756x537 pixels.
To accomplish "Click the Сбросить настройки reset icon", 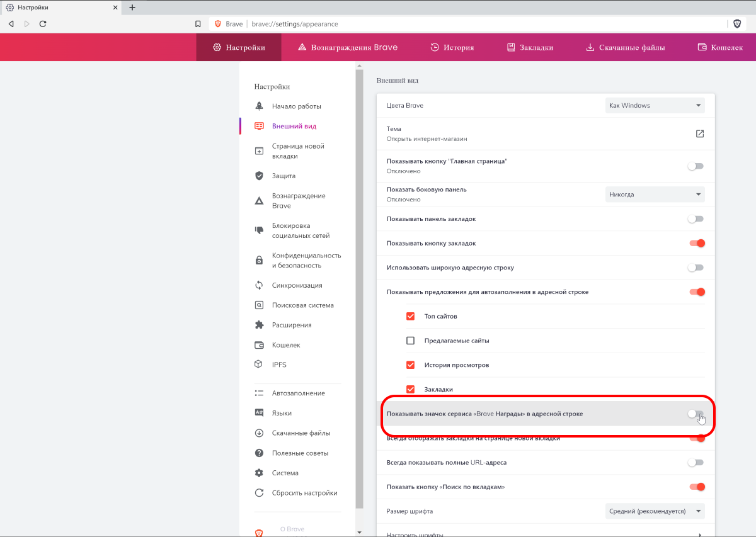I will 259,493.
